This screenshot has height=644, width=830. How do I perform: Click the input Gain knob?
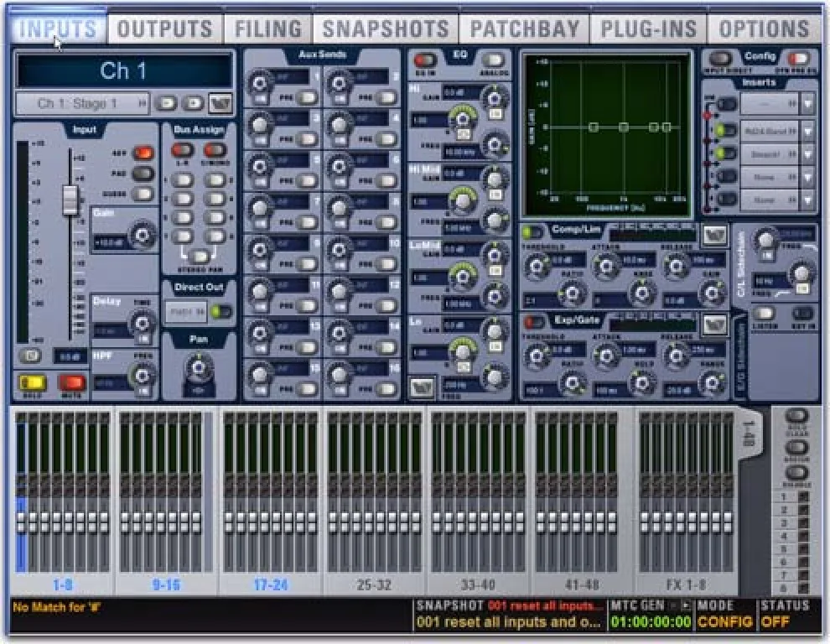point(142,236)
